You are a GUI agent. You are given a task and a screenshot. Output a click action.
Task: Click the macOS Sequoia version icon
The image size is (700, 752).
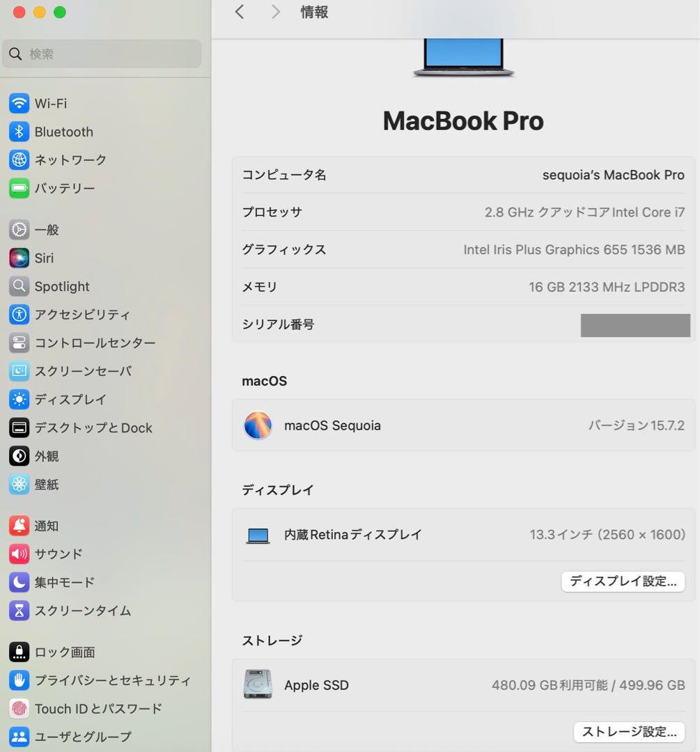click(x=258, y=425)
